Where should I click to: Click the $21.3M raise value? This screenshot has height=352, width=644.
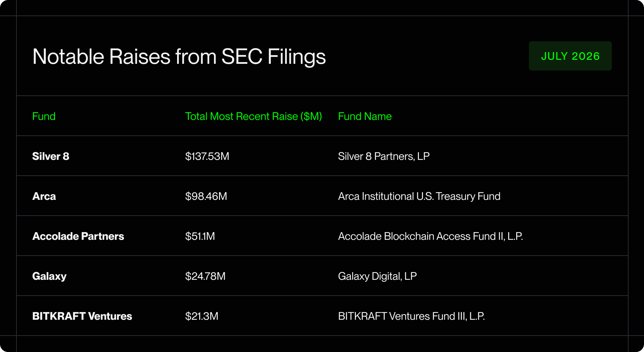point(202,316)
